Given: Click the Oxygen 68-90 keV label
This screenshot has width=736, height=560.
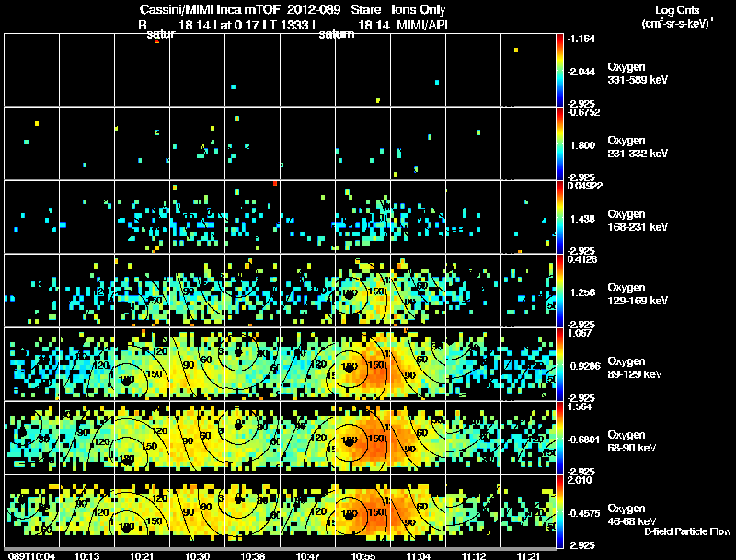Looking at the screenshot, I should click(x=632, y=441).
